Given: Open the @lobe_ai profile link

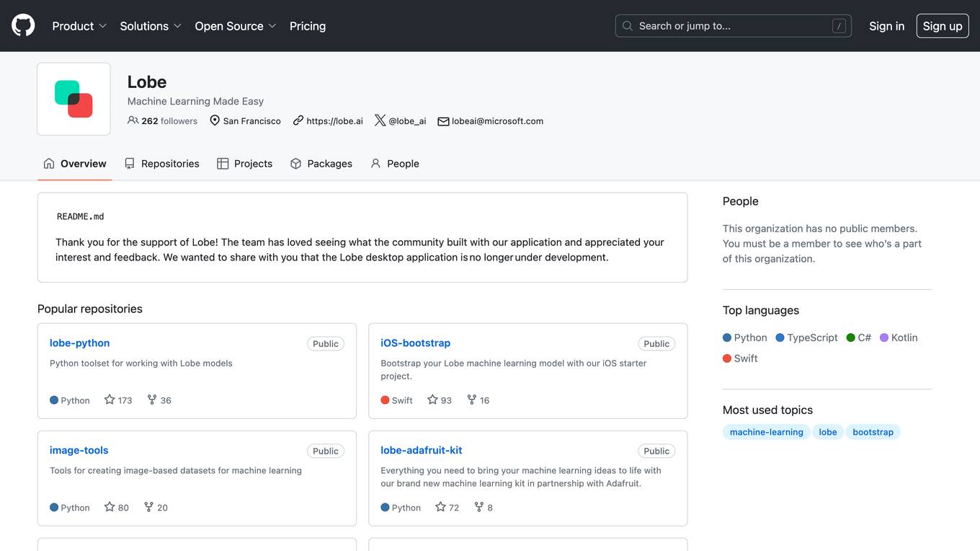Looking at the screenshot, I should [x=407, y=121].
